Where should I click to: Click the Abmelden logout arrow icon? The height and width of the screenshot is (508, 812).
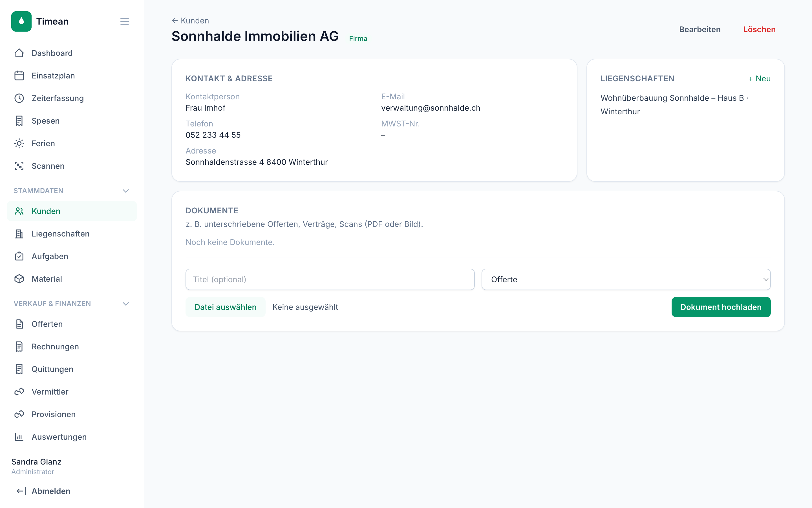(21, 491)
